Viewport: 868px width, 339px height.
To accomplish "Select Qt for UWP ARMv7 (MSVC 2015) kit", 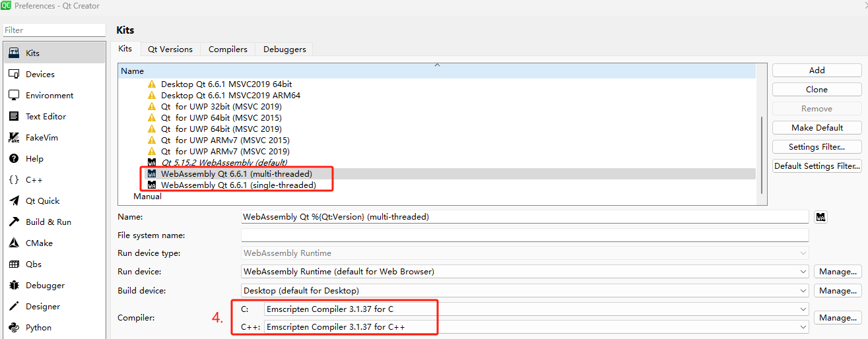I will point(225,140).
